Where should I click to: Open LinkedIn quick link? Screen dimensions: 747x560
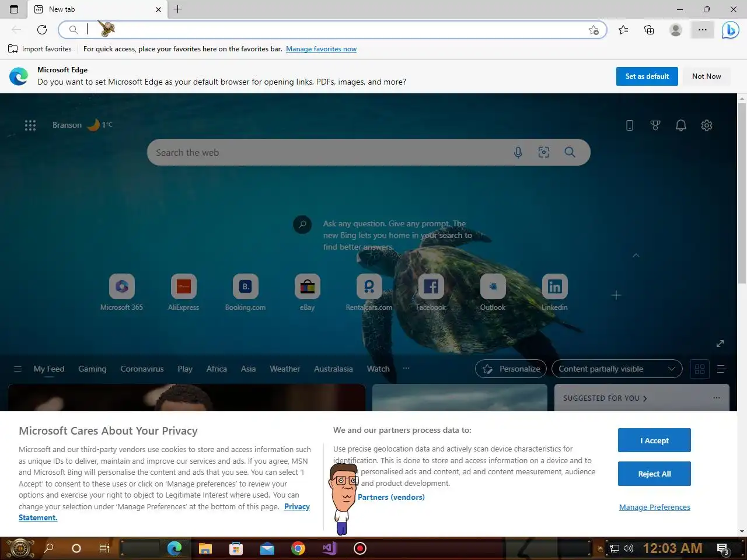pos(555,292)
